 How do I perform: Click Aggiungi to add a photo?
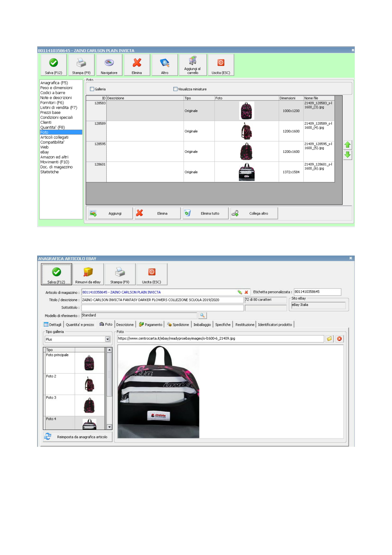point(110,213)
